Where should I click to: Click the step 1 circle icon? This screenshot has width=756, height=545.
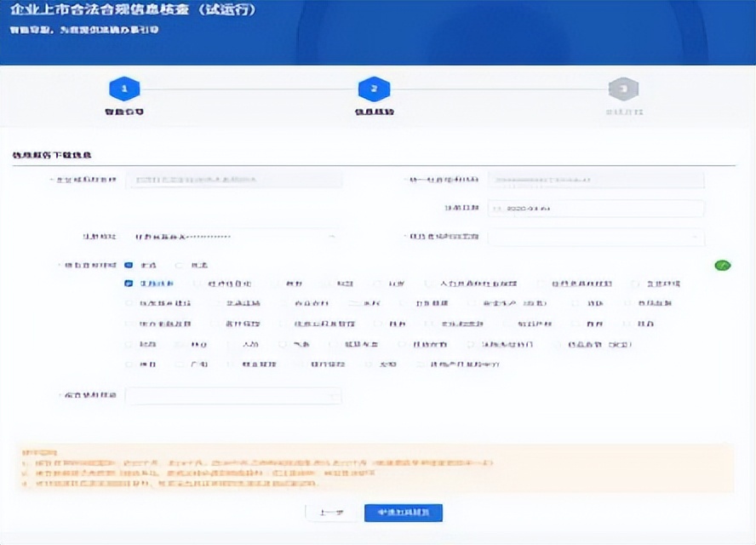[124, 89]
